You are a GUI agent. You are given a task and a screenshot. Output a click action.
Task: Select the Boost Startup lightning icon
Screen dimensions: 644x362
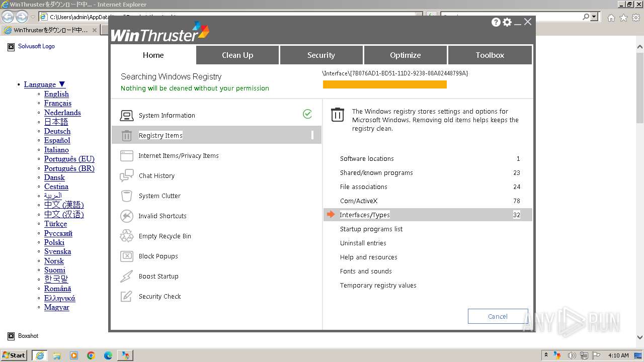[127, 277]
